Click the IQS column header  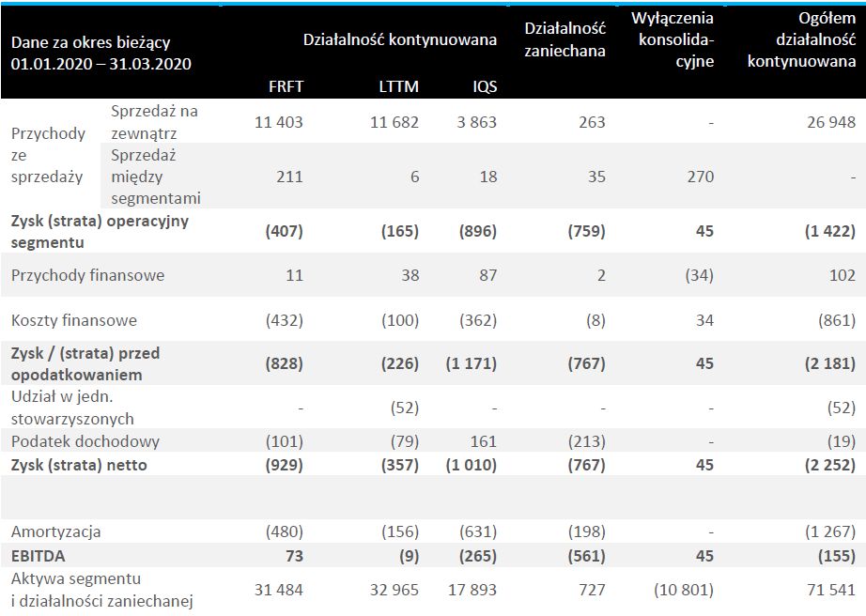pyautogui.click(x=485, y=86)
